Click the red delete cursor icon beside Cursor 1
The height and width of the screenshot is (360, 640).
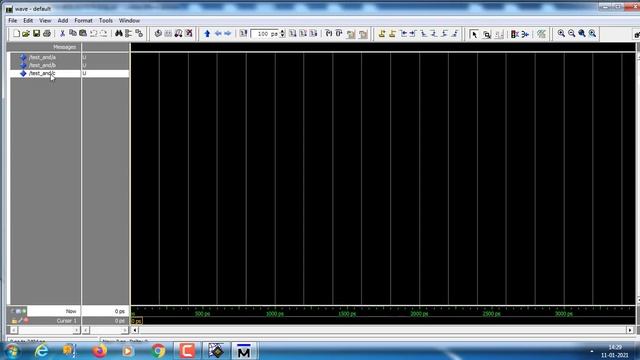coord(26,321)
